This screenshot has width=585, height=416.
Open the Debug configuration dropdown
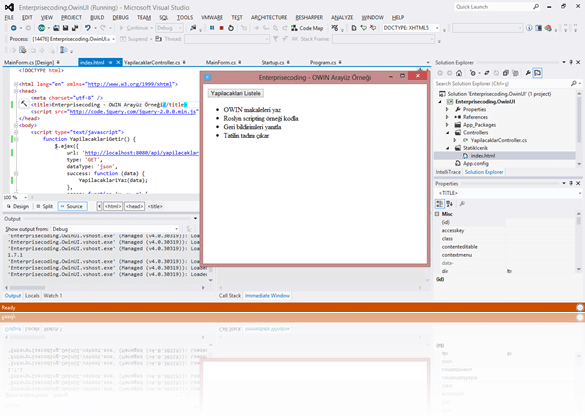click(169, 28)
